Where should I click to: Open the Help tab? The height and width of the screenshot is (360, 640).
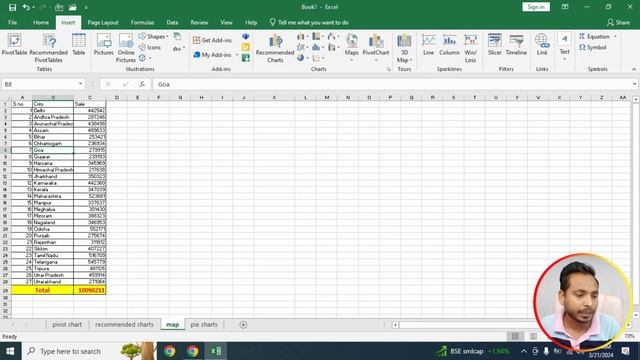coord(251,22)
